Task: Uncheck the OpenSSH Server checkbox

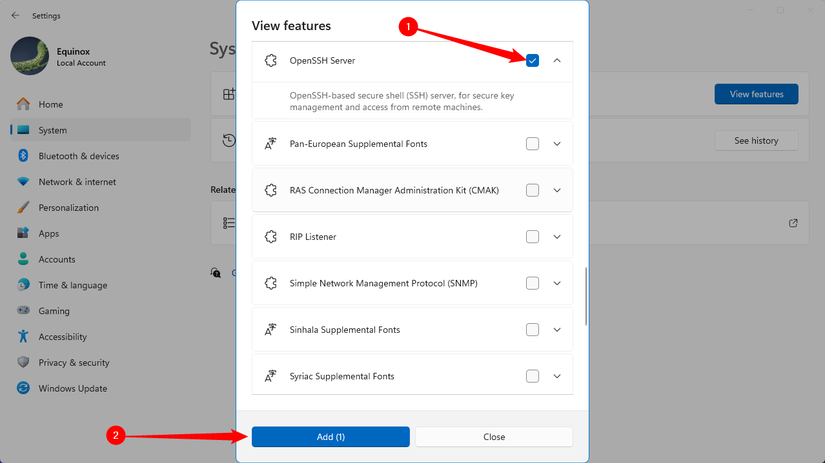Action: (x=532, y=60)
